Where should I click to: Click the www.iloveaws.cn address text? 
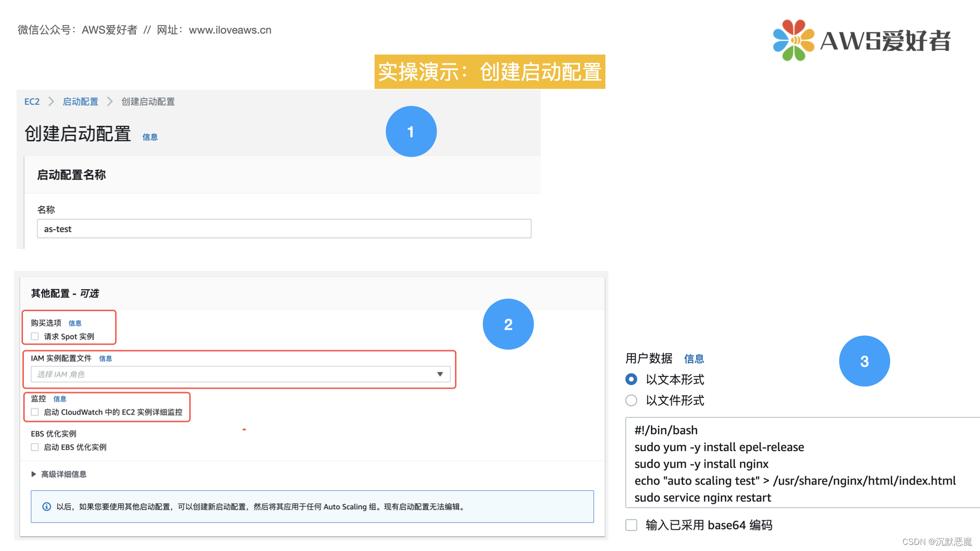coord(230,30)
